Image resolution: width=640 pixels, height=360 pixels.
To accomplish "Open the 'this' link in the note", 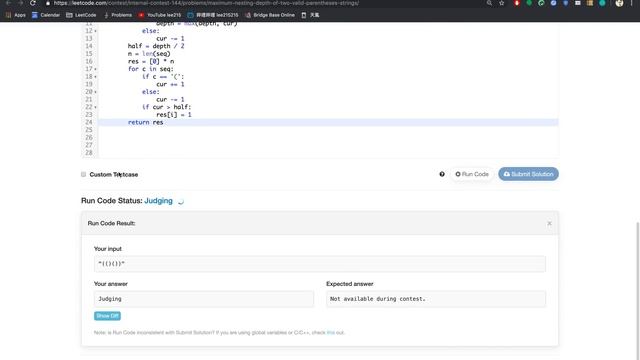I will 331,333.
